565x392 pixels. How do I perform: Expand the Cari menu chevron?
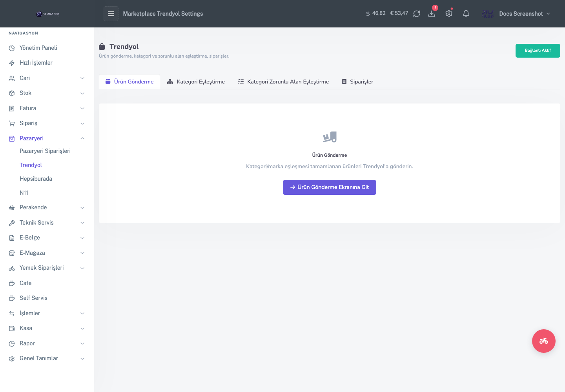[82, 78]
